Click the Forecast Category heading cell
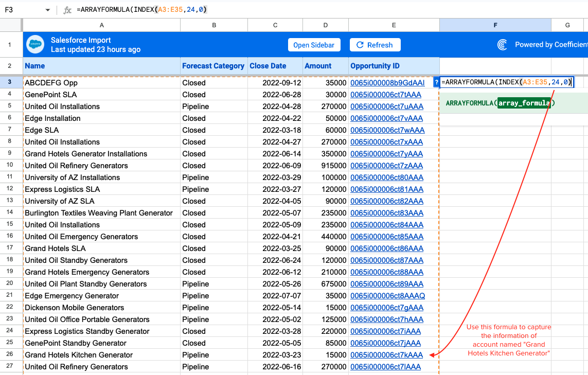 [x=214, y=66]
